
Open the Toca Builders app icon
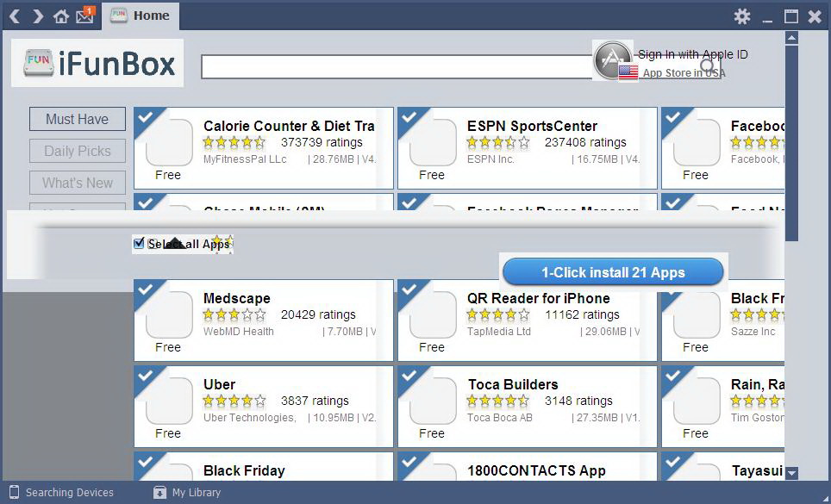pyautogui.click(x=433, y=401)
